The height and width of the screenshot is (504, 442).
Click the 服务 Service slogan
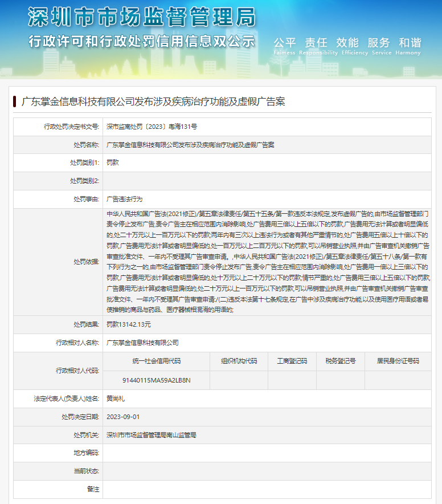point(382,46)
